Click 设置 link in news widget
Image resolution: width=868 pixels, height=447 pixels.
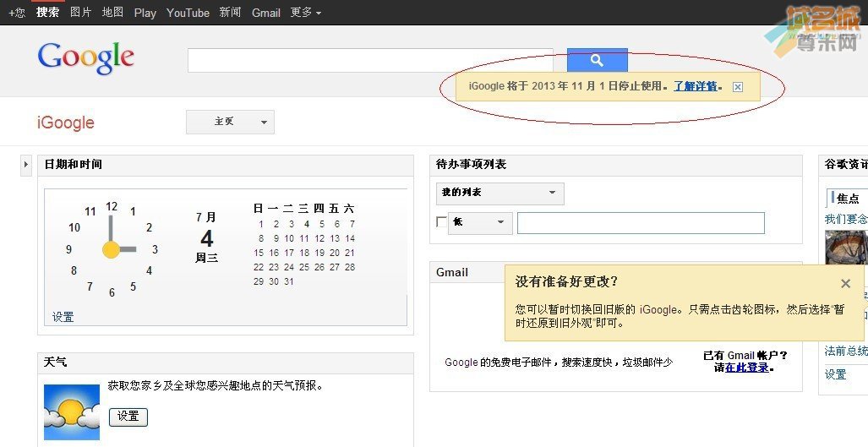click(x=835, y=374)
